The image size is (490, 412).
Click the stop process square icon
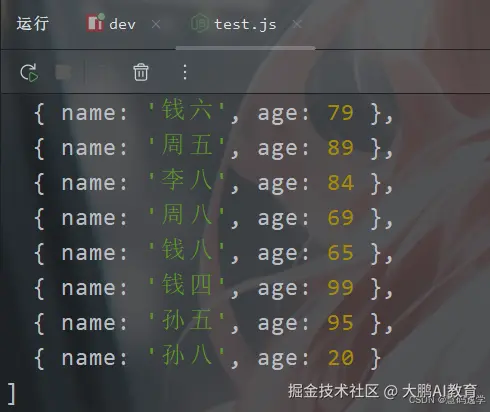(63, 73)
